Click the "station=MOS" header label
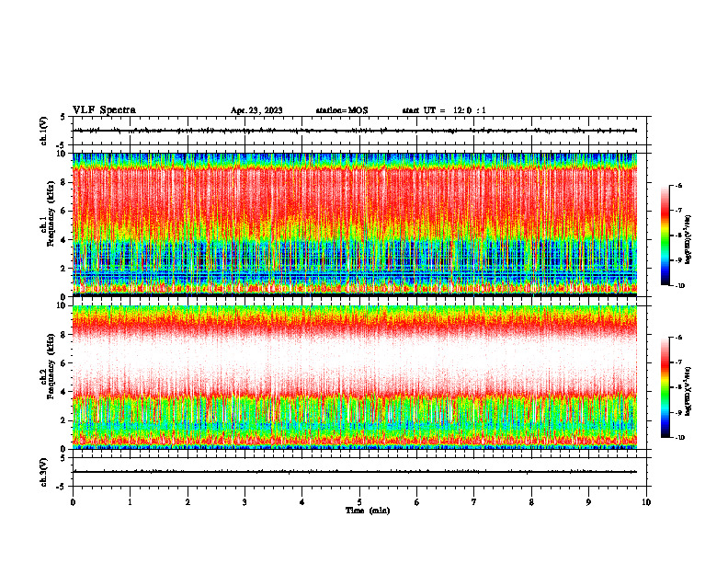This screenshot has height=563, width=728. click(342, 110)
